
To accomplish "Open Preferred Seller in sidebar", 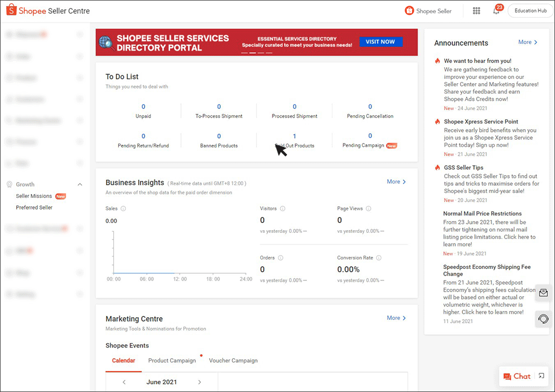I will 34,207.
